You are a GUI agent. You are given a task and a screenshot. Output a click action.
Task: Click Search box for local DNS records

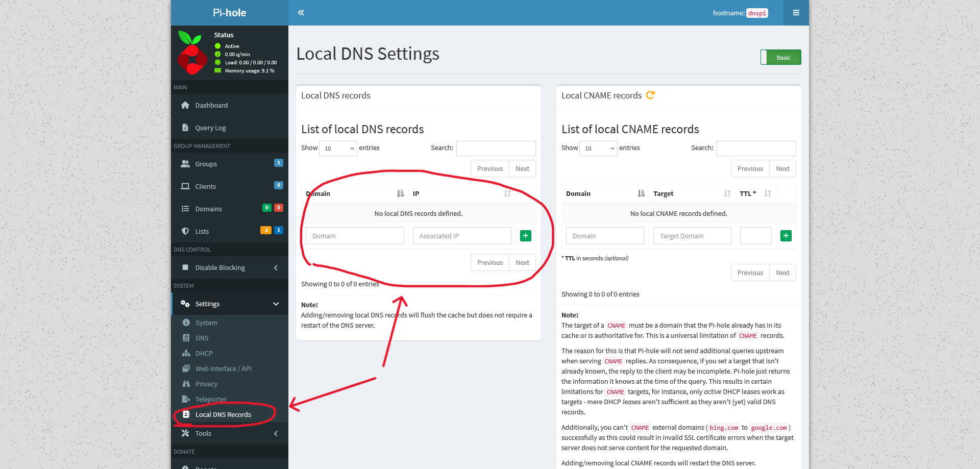(496, 149)
